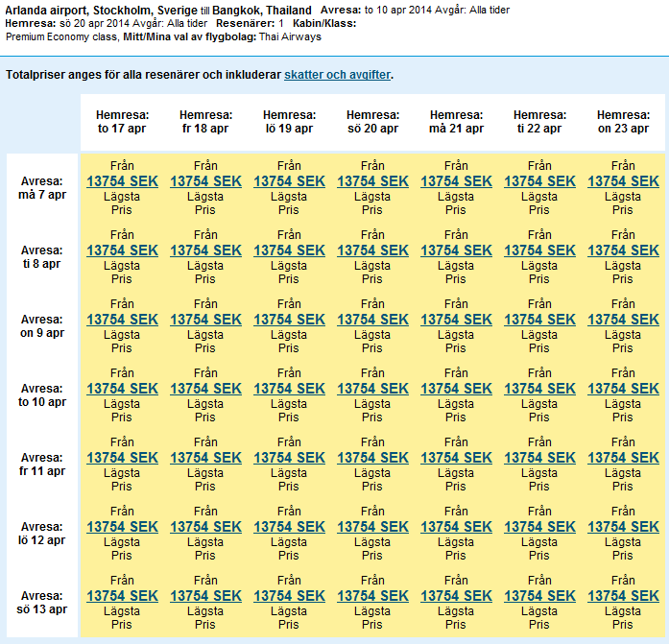
Task: Click price for on 9 apr departure, ti 22 apr return
Action: click(539, 320)
